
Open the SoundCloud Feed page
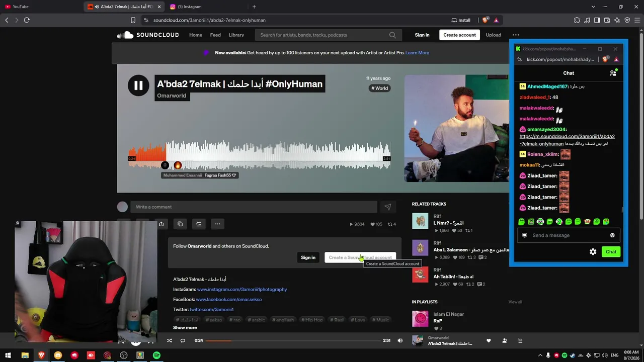pyautogui.click(x=215, y=35)
